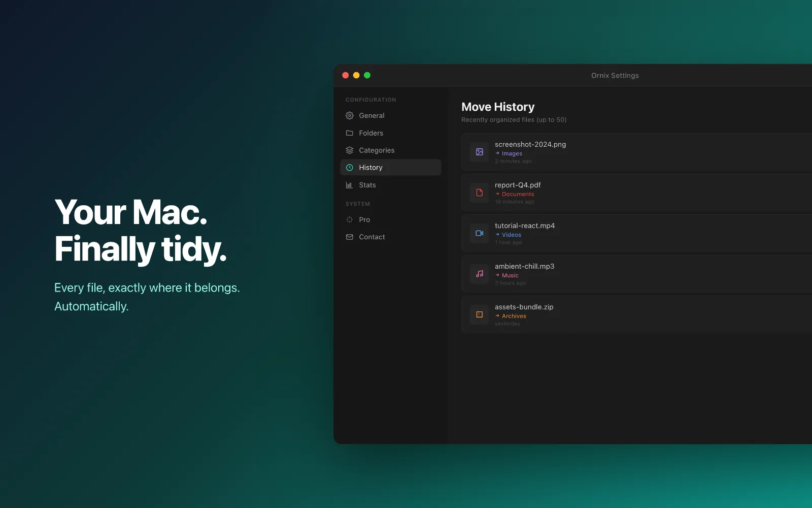This screenshot has height=508, width=812.
Task: Select the tutorial-react.mp4 file name
Action: [x=525, y=226]
